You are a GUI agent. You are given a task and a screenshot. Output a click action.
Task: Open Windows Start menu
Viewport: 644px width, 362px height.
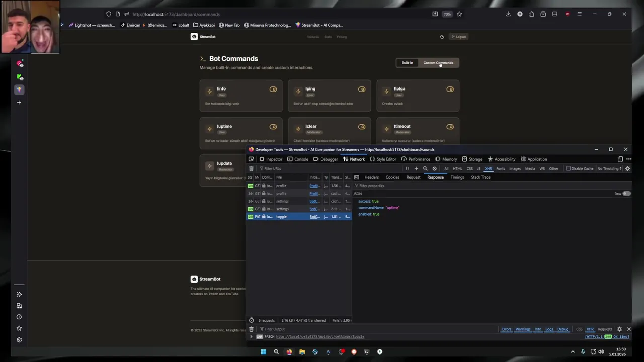(x=263, y=352)
